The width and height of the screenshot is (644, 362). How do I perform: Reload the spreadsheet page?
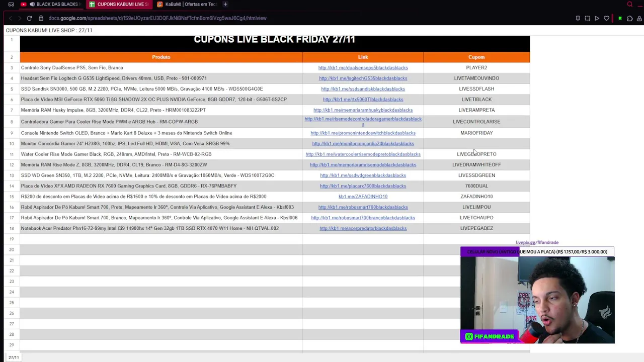click(x=29, y=18)
